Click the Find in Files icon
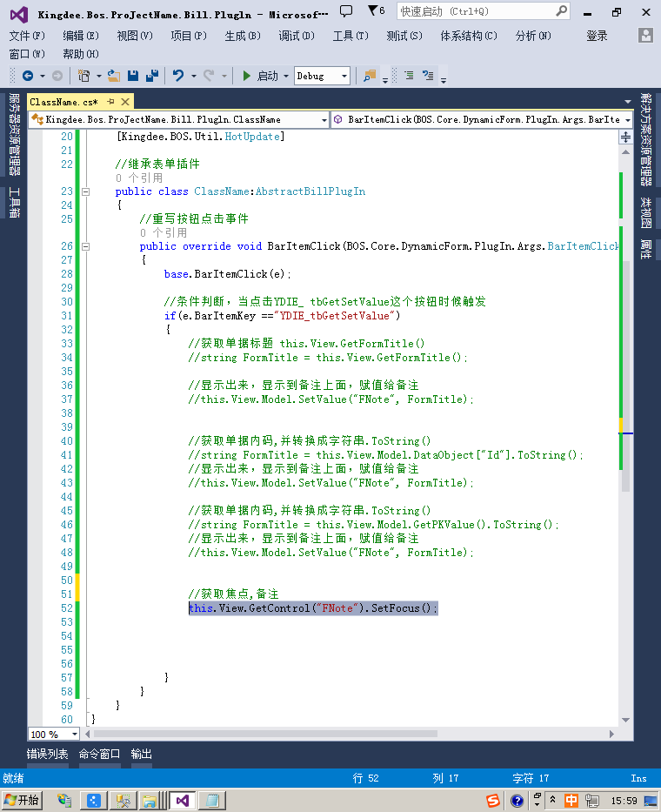This screenshot has width=661, height=812. coord(370,76)
